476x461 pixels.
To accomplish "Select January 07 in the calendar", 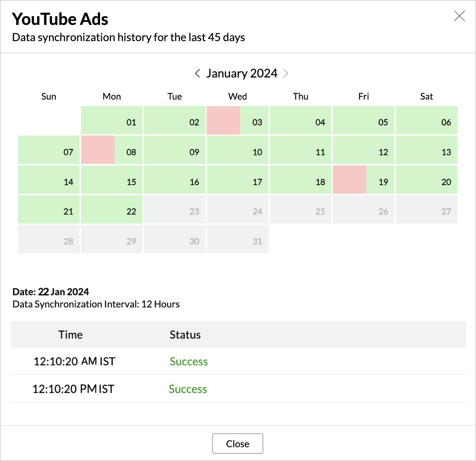I will click(x=49, y=150).
